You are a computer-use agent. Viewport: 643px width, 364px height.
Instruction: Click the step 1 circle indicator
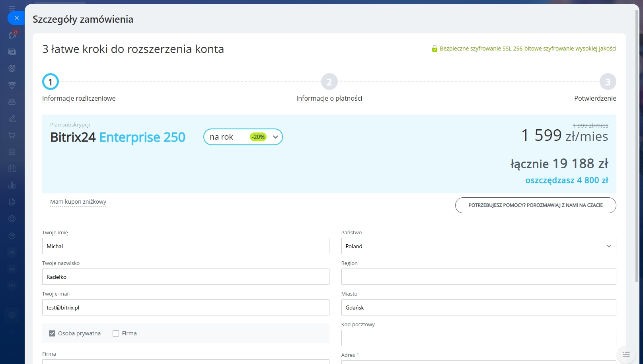click(51, 82)
